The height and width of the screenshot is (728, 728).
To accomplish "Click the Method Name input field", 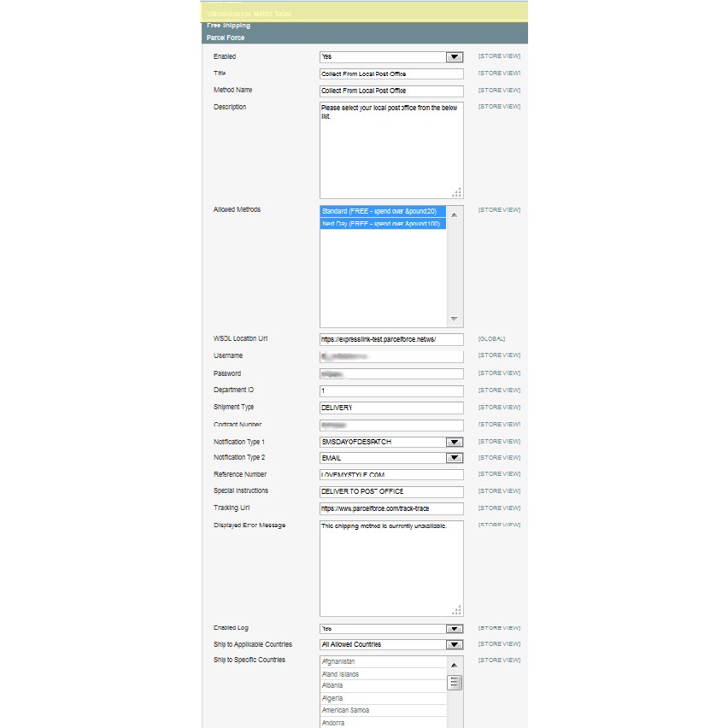I will 391,91.
